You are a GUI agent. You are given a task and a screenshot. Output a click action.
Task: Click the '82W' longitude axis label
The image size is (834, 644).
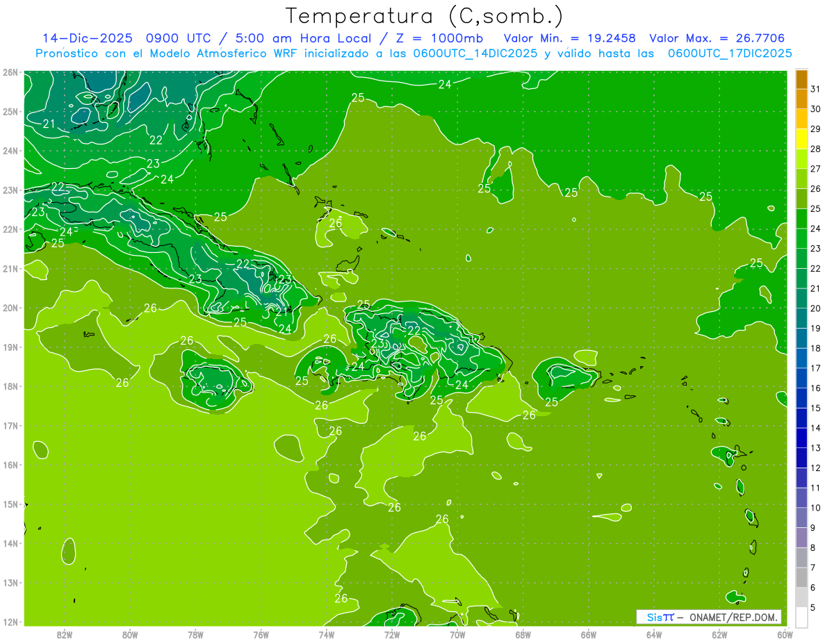(65, 634)
